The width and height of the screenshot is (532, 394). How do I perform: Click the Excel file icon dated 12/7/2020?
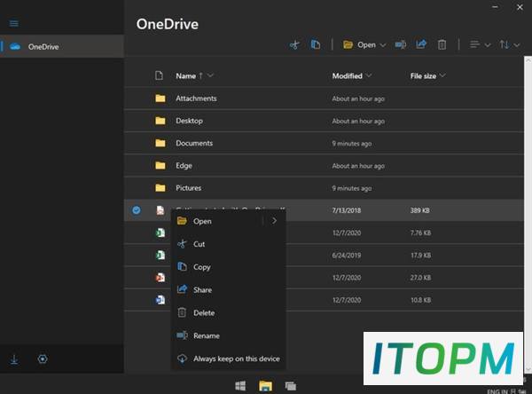(x=160, y=232)
